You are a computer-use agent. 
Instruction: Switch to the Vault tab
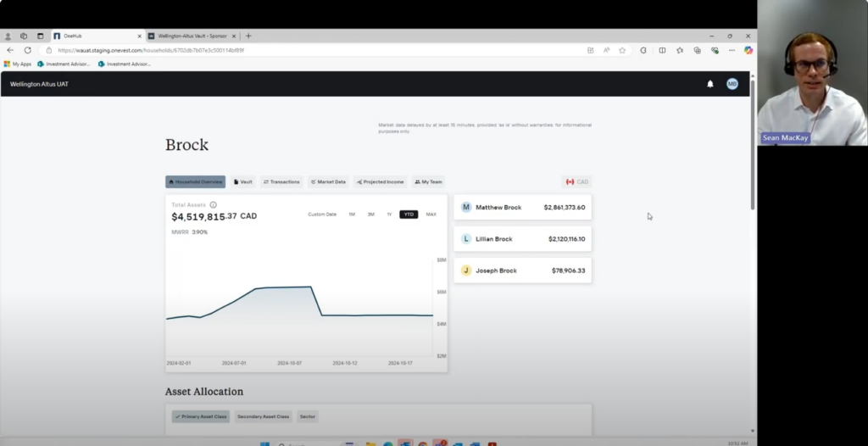(x=243, y=181)
